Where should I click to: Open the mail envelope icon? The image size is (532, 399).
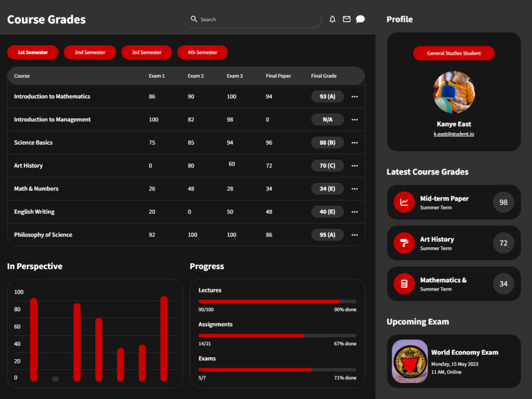[346, 19]
